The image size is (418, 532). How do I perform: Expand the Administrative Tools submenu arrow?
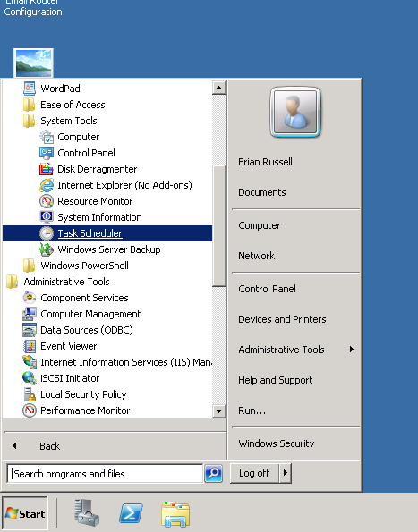(352, 349)
